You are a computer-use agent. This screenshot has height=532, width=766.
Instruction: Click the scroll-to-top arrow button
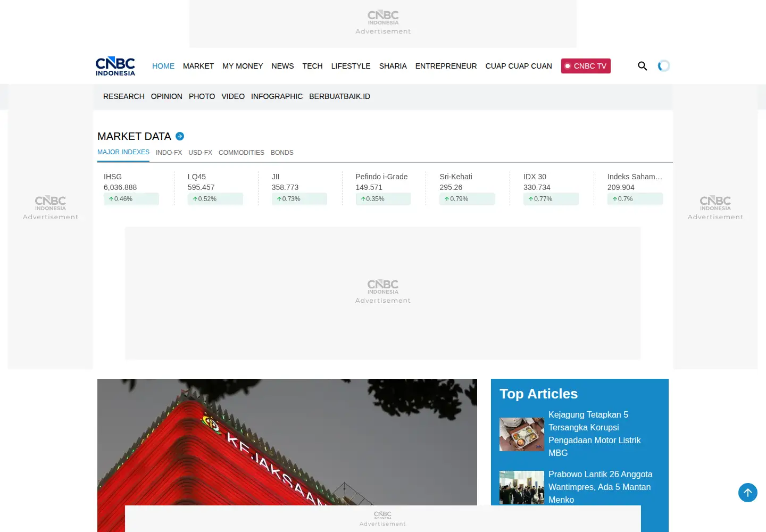pos(748,493)
